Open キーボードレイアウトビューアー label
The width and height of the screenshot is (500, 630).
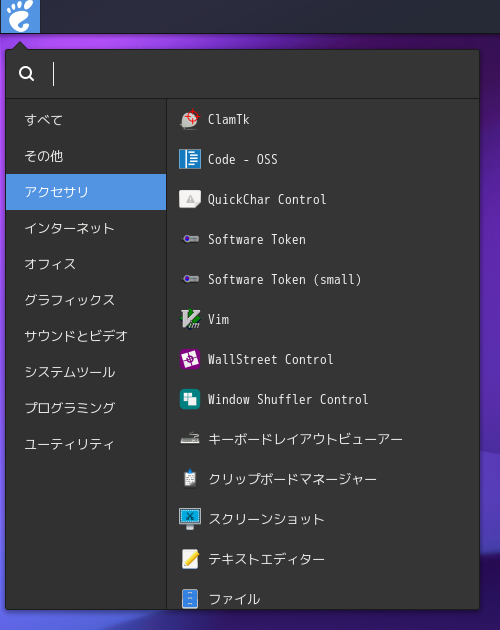tap(305, 439)
